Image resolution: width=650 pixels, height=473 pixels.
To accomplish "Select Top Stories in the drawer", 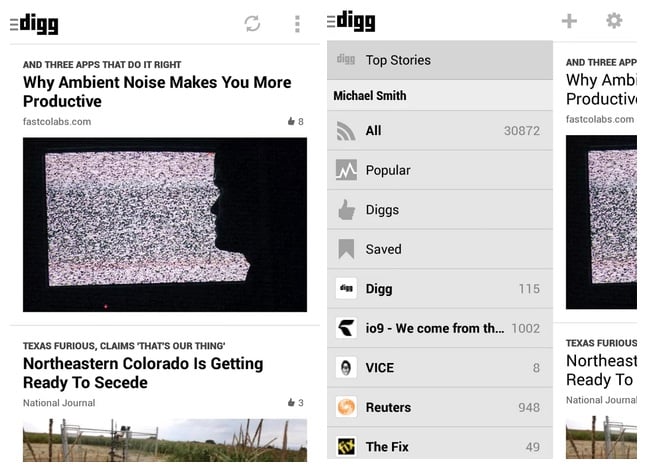I will 440,60.
